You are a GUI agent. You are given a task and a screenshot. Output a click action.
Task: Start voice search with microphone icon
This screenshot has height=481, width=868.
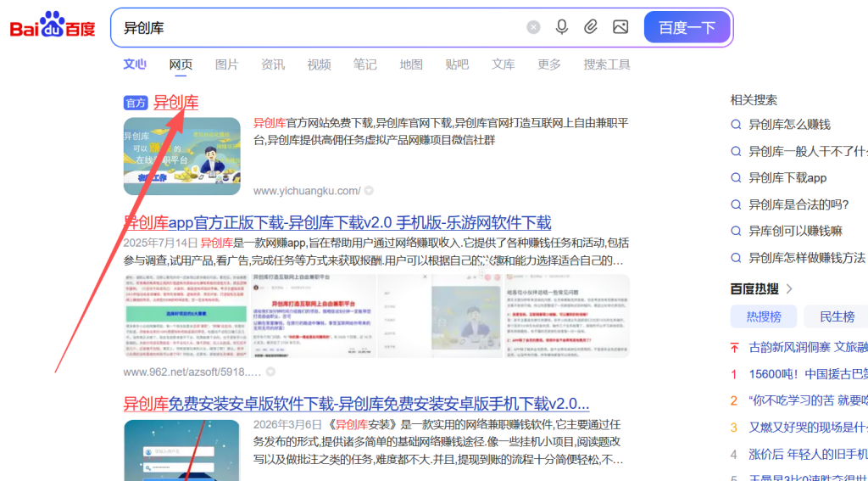[562, 27]
